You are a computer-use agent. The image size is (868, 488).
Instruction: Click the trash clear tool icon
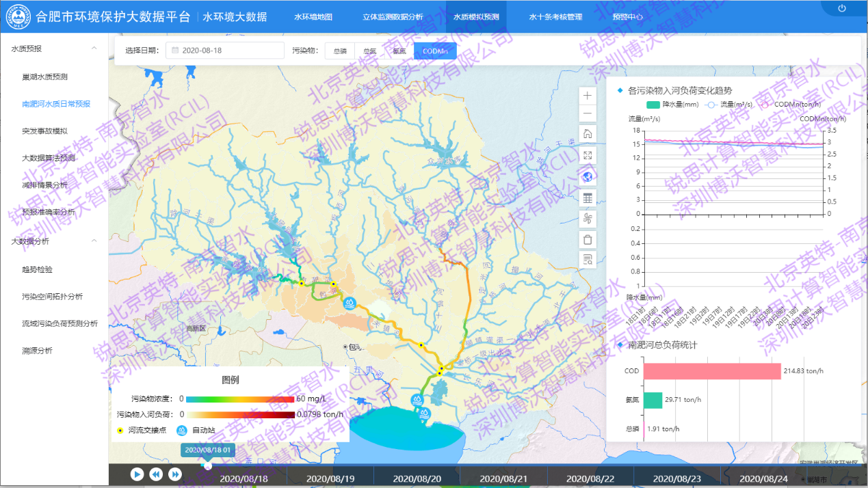coord(588,239)
